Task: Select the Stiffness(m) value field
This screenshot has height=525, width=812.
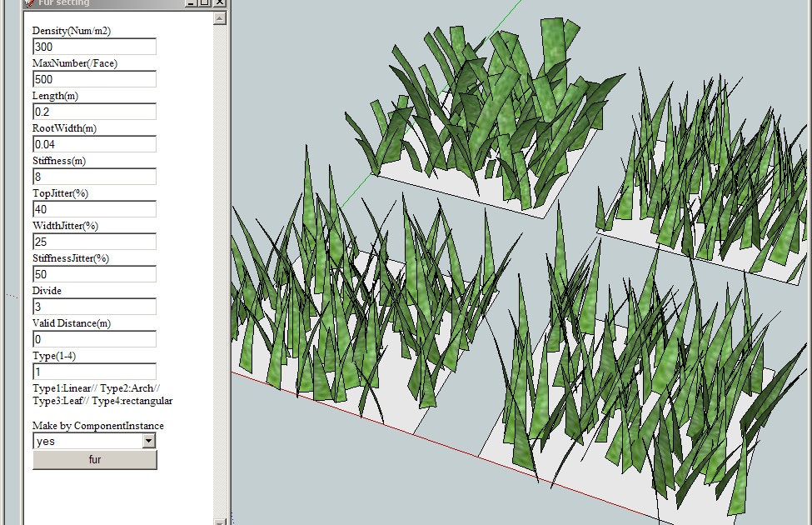Action: (x=94, y=177)
